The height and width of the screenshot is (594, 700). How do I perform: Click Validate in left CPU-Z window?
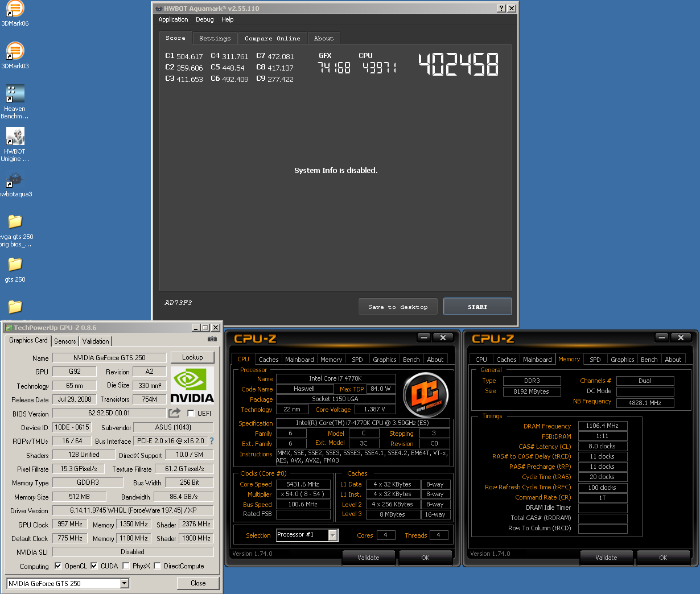point(368,558)
